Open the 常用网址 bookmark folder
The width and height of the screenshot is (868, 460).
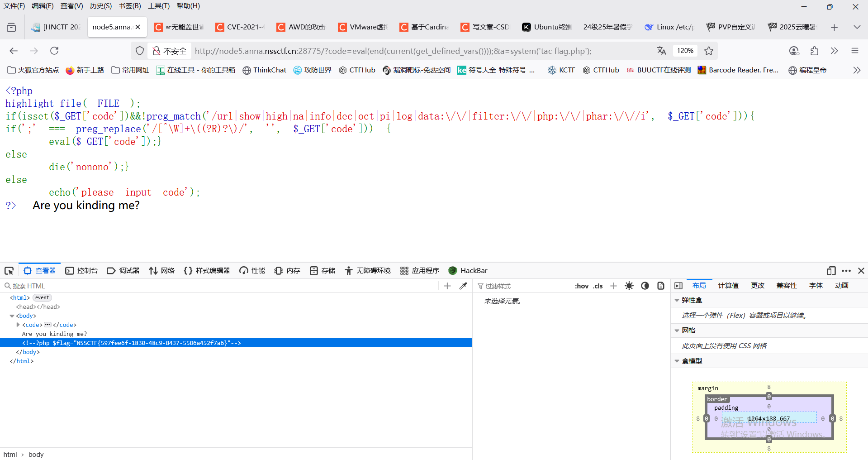[x=130, y=70]
